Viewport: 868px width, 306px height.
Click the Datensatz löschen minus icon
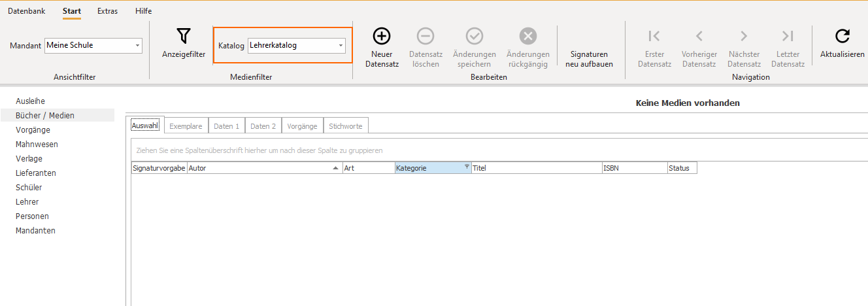[426, 36]
